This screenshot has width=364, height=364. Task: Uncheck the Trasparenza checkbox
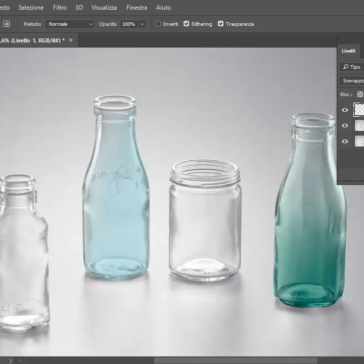point(221,24)
